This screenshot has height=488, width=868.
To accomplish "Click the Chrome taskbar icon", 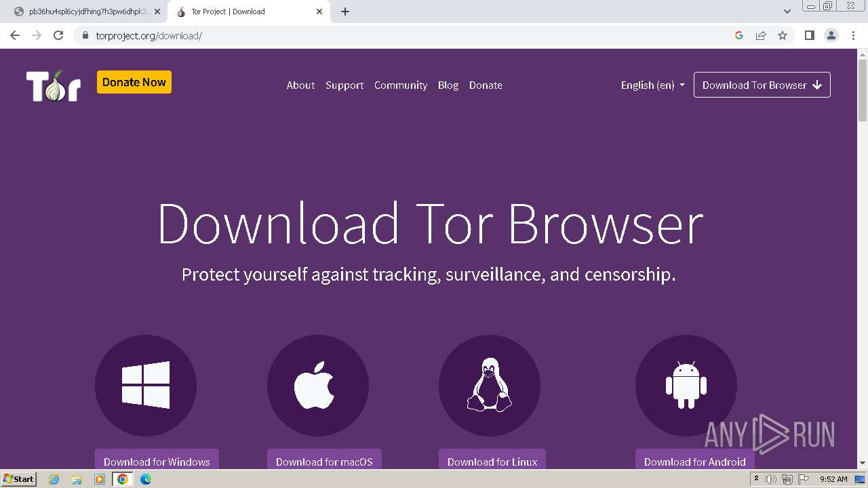I will [123, 479].
